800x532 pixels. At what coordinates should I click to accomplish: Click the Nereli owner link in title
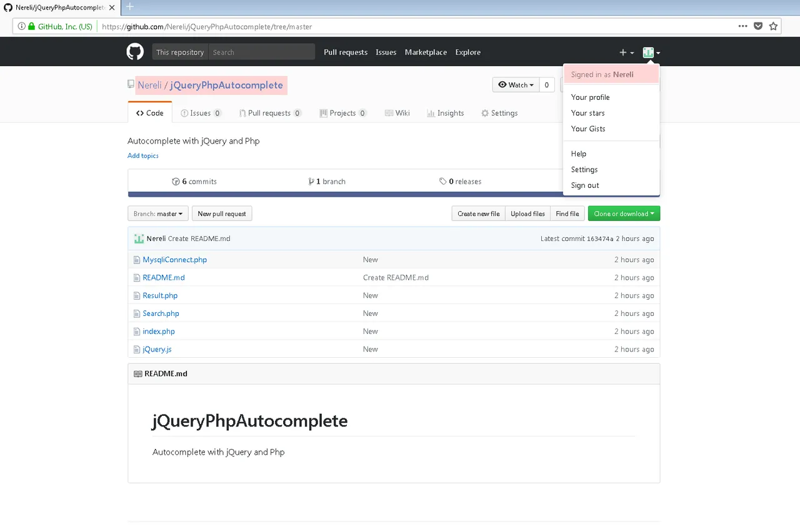[x=149, y=85]
